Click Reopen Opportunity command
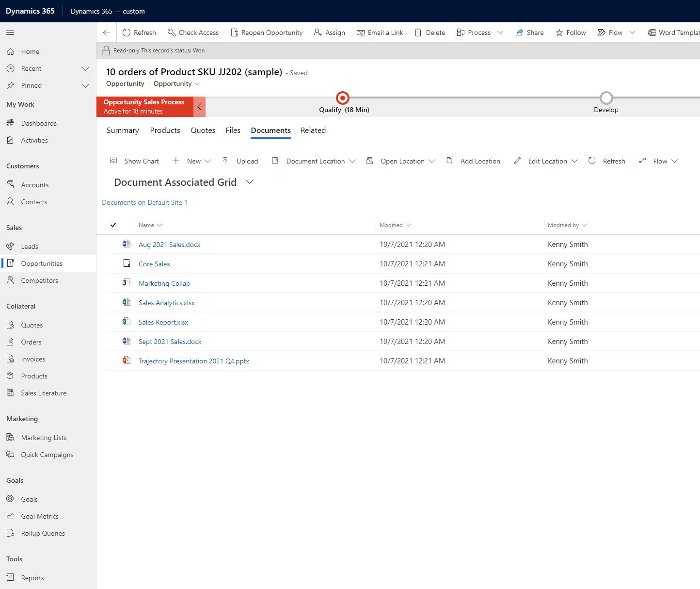Viewport: 700px width, 589px height. (x=267, y=33)
